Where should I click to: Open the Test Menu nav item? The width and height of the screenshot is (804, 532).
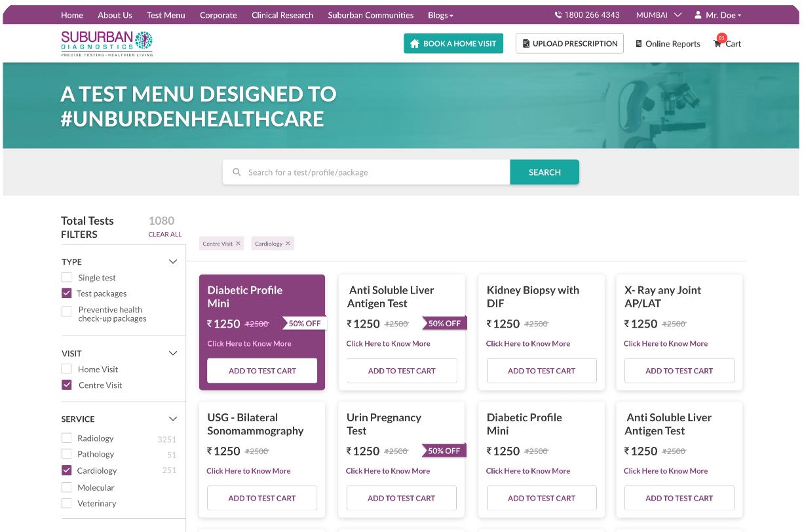pos(166,15)
